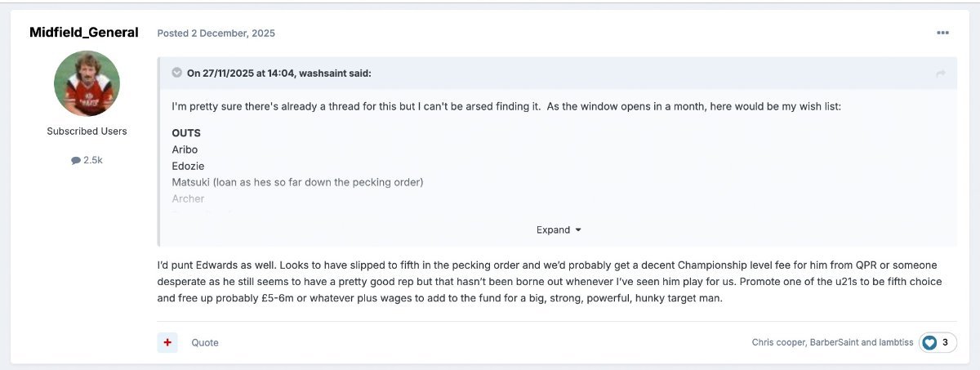
Task: Click the 2.5k post count number
Action: 93,161
